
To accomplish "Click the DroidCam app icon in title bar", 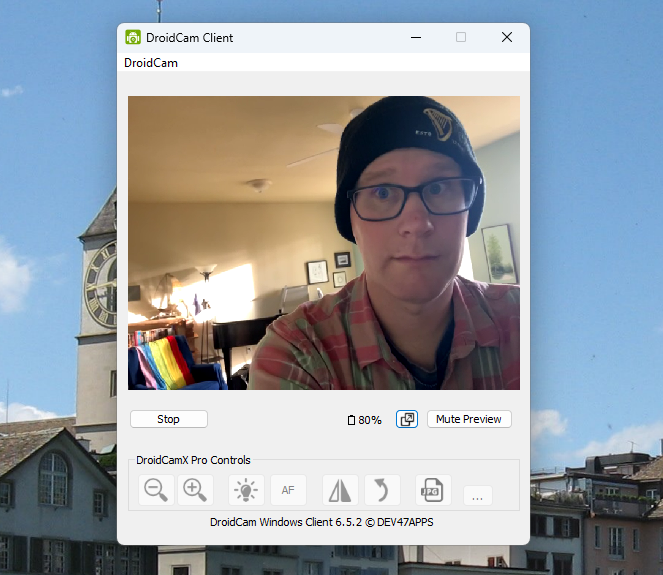I will pos(133,37).
